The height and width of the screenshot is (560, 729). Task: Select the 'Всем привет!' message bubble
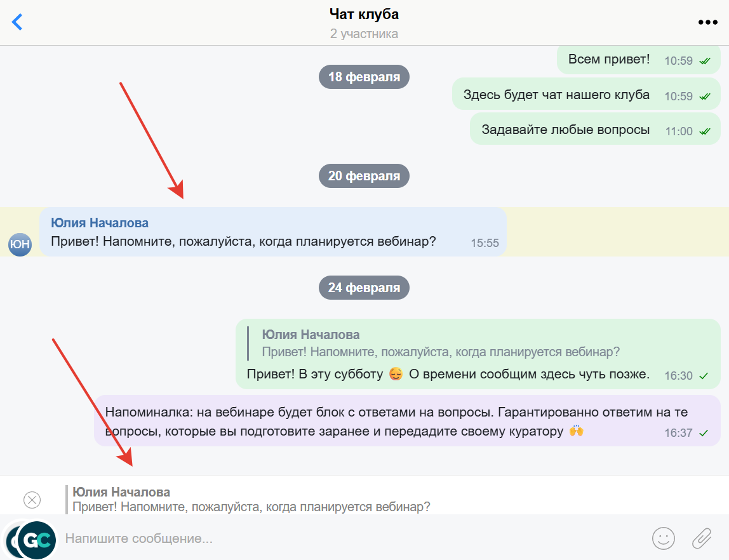click(x=638, y=60)
